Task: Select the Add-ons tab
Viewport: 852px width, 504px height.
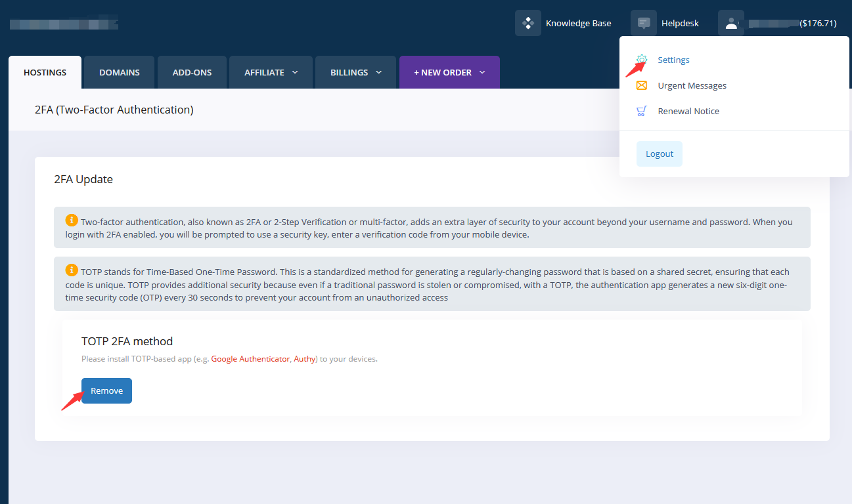Action: 192,72
